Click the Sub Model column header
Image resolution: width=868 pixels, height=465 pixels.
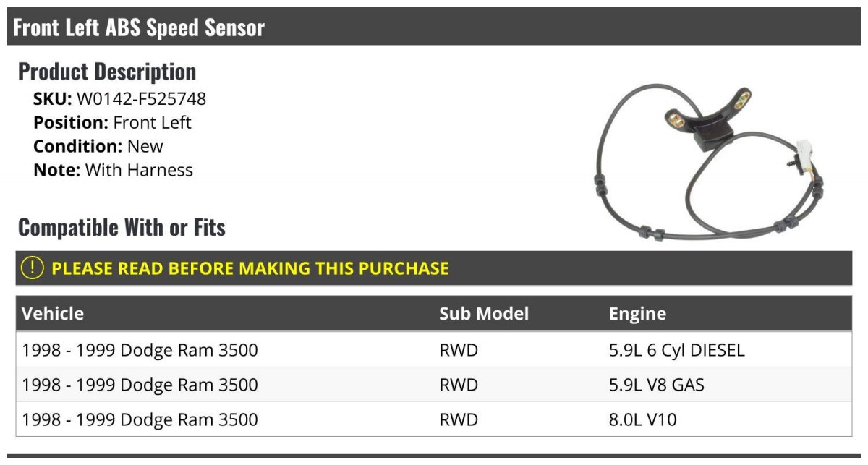[484, 313]
